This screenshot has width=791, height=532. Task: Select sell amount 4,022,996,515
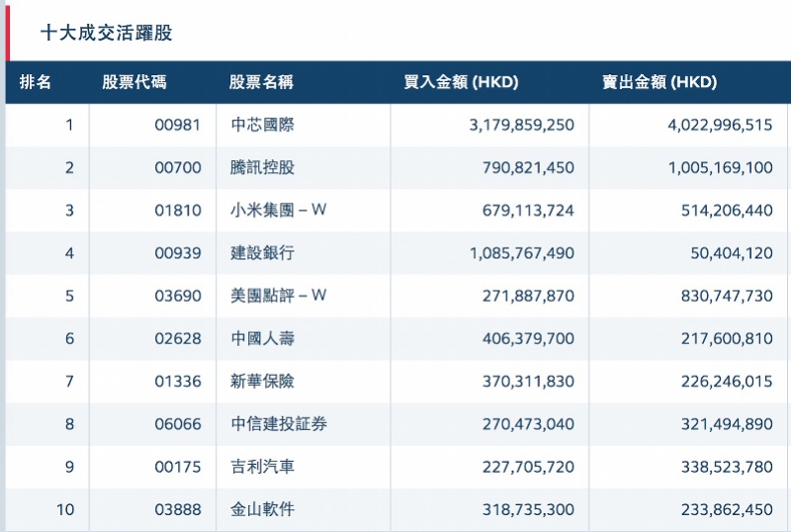[721, 126]
